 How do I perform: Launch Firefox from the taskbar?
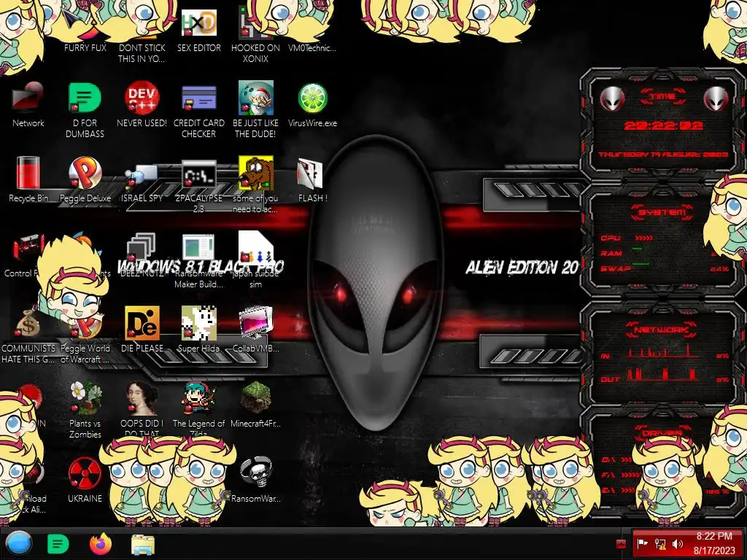101,544
